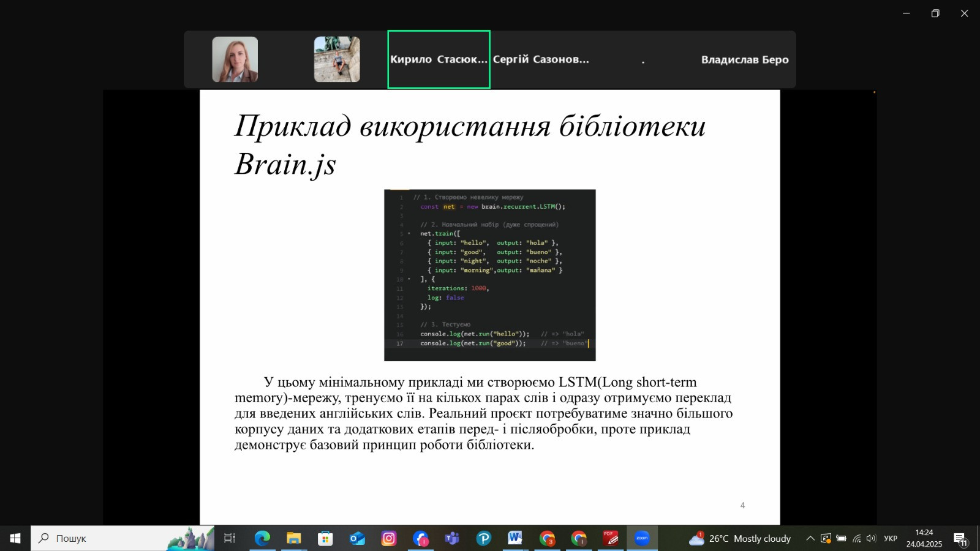
Task: Restore down the Zoom window
Action: [x=935, y=13]
